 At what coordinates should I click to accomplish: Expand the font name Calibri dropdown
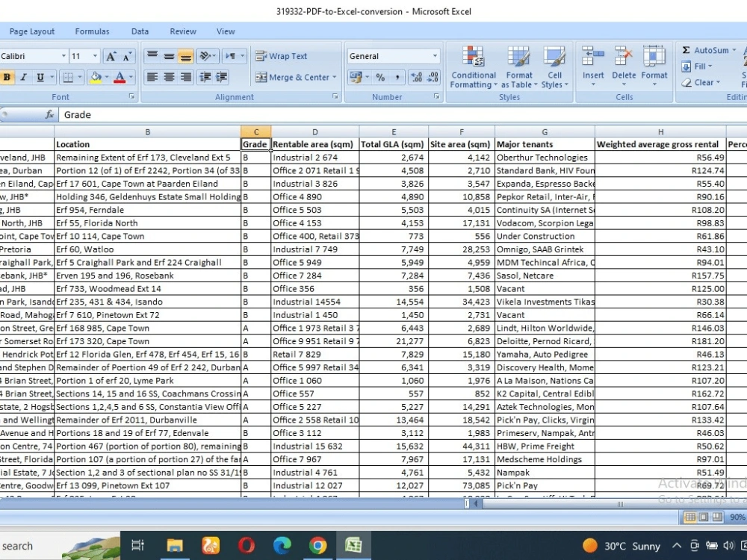coord(63,56)
